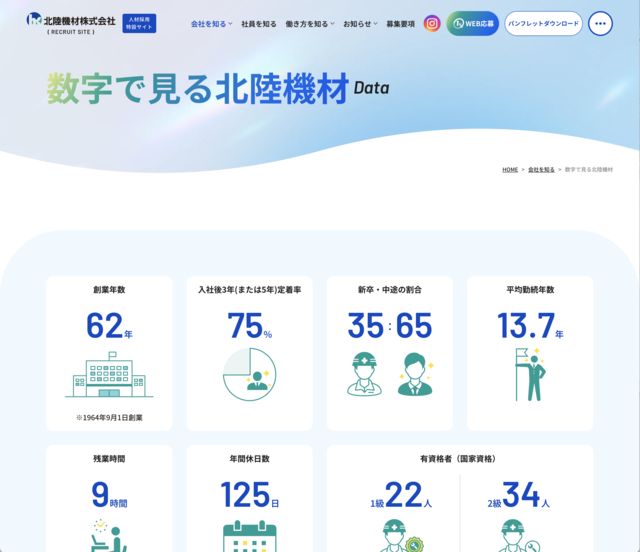640x552 pixels.
Task: Expand the 会社を知る dropdown menu
Action: pyautogui.click(x=211, y=24)
